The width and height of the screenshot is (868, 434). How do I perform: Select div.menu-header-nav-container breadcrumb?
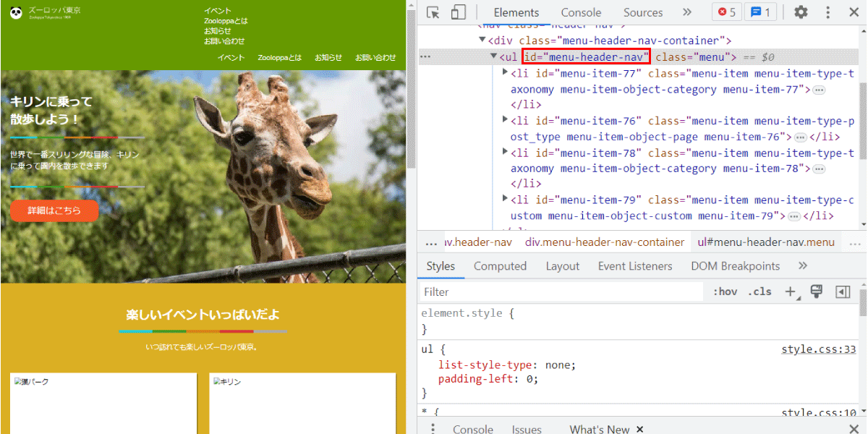[x=605, y=242]
